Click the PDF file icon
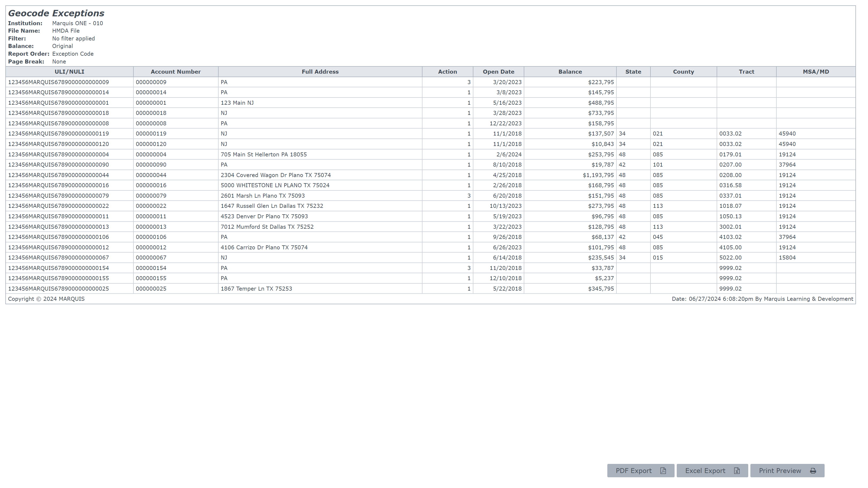 663,471
